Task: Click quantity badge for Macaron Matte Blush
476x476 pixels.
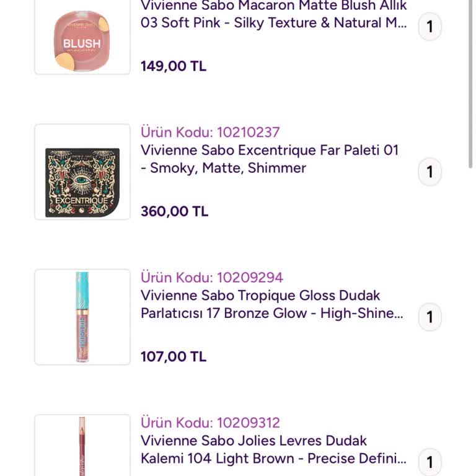Action: click(x=430, y=27)
